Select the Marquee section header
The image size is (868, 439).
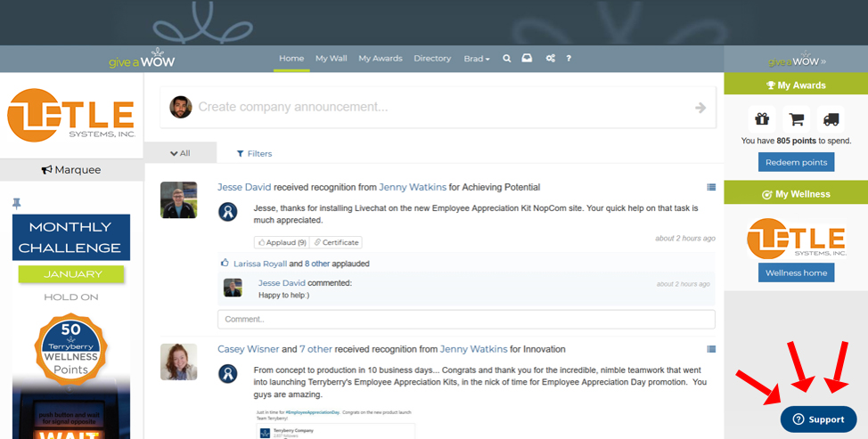pyautogui.click(x=71, y=170)
